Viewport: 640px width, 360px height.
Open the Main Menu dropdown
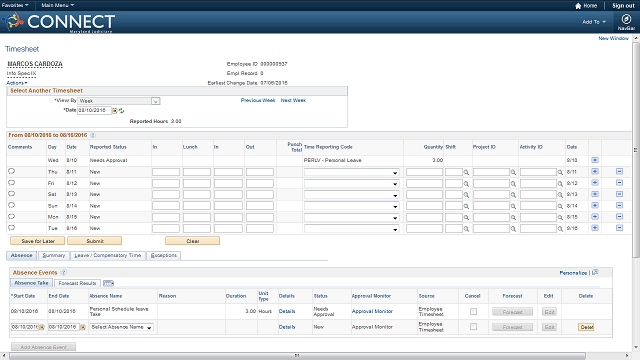click(x=58, y=5)
